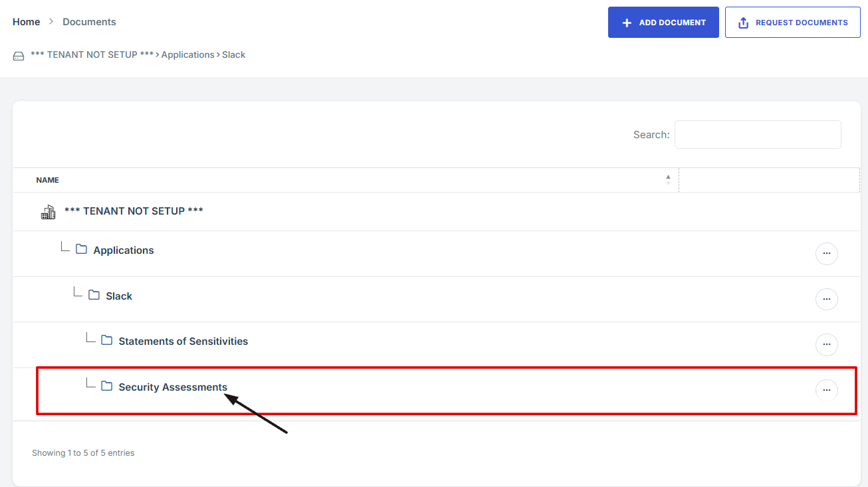This screenshot has height=487, width=868.
Task: Open the Applications folder
Action: (x=124, y=250)
